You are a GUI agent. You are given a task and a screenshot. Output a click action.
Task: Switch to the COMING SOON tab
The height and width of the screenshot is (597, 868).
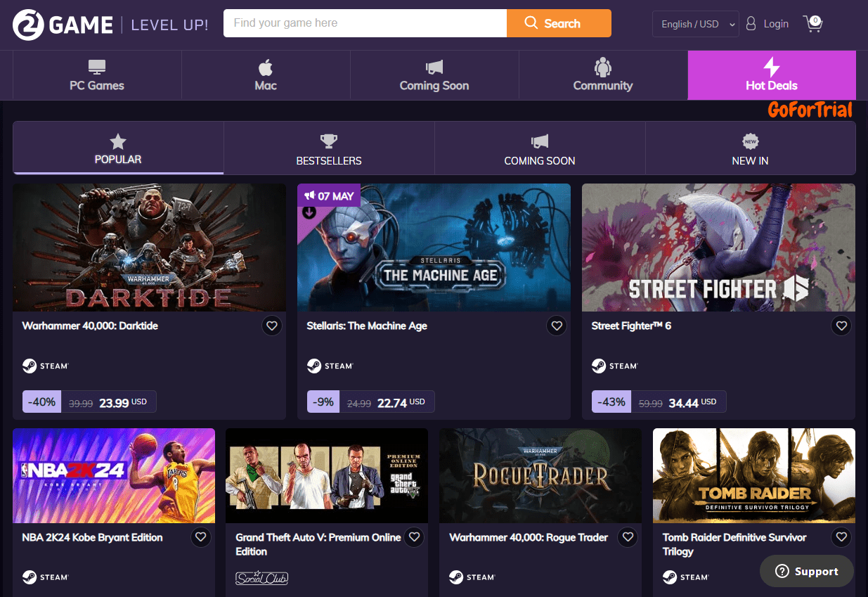point(540,148)
